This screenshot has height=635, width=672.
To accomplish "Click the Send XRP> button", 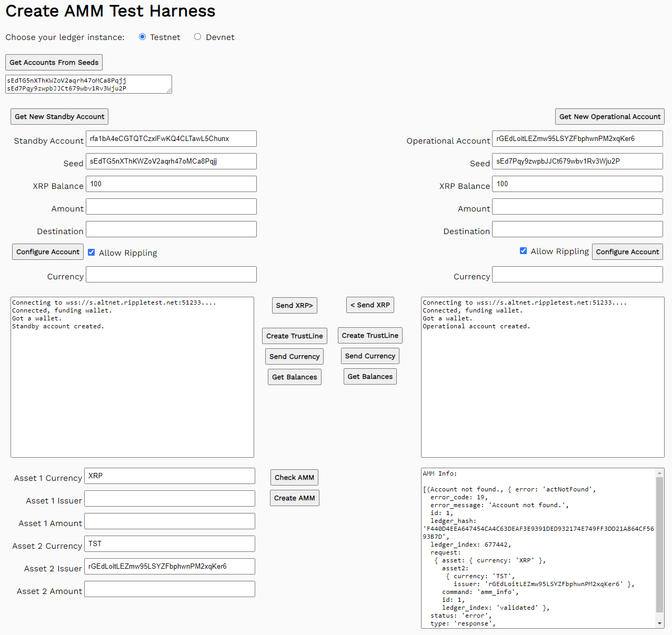I will pyautogui.click(x=294, y=306).
